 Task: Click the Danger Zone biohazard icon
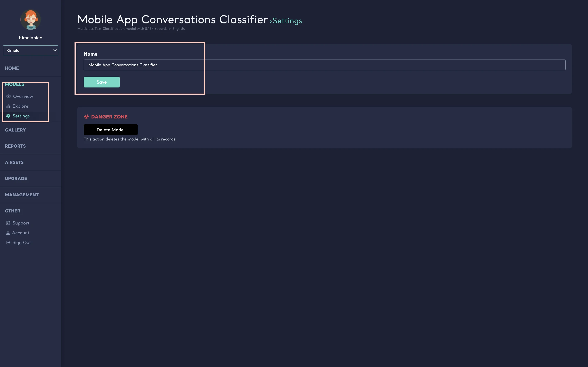point(86,117)
